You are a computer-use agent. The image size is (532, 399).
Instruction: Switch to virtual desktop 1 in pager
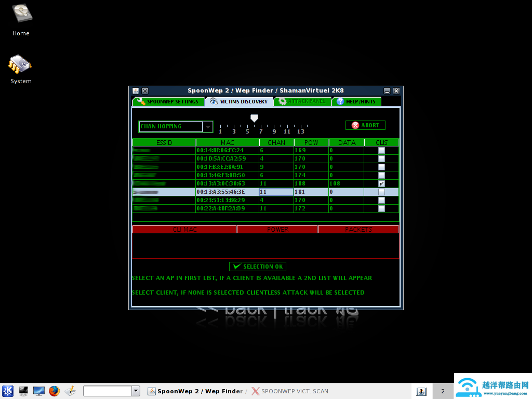(422, 391)
